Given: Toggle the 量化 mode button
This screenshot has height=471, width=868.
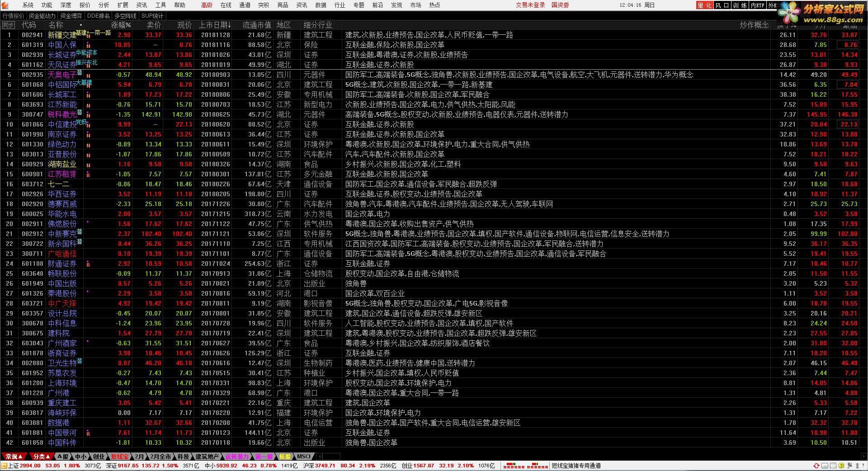Looking at the screenshot, I should [704, 5].
